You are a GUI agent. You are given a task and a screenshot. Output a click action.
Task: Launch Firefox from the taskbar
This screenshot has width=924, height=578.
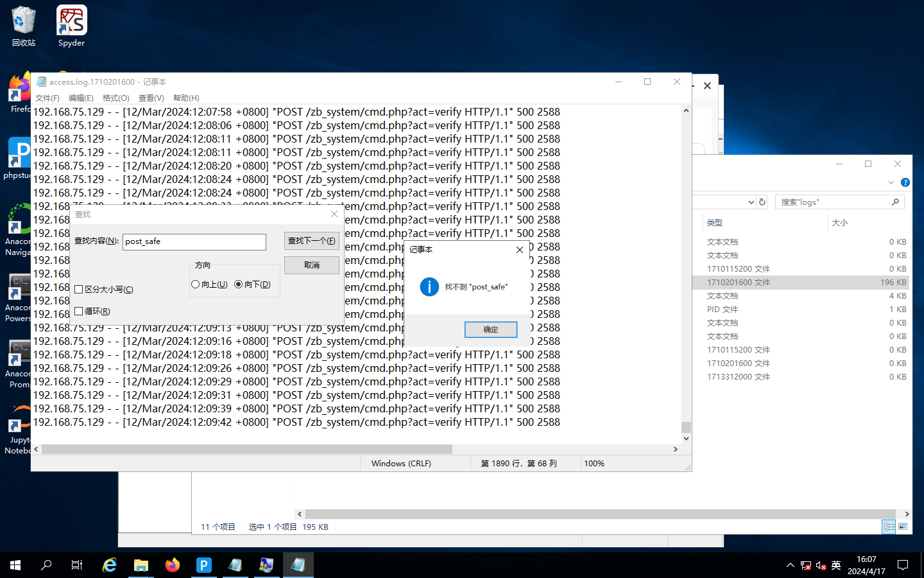pos(173,565)
